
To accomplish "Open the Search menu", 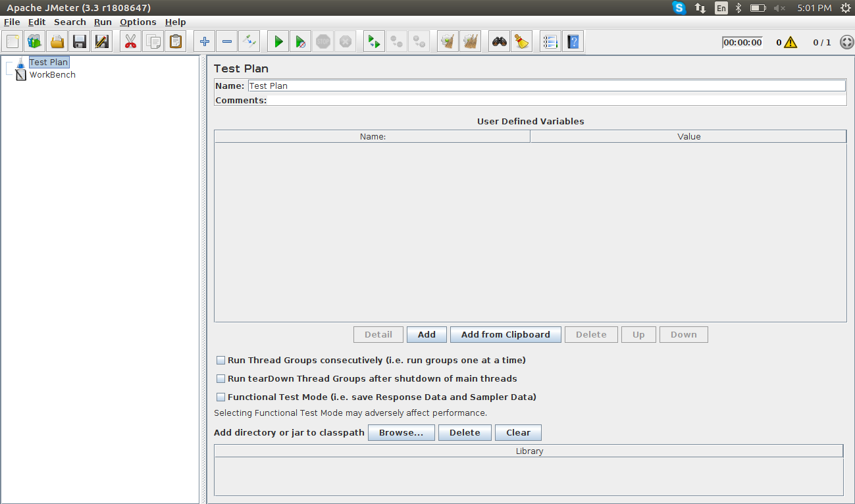I will [70, 22].
